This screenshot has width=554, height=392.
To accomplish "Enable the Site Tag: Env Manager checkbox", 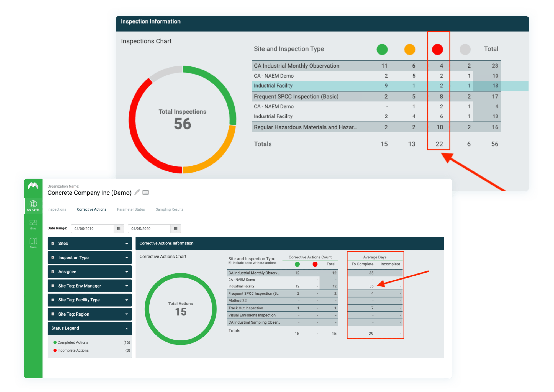I will click(x=53, y=286).
